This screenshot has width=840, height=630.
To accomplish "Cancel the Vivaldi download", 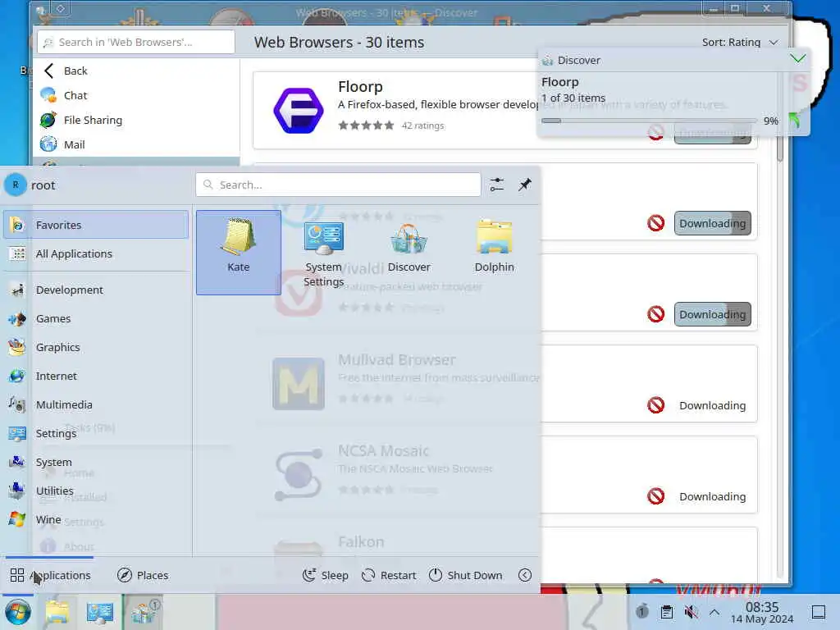I will pos(655,314).
